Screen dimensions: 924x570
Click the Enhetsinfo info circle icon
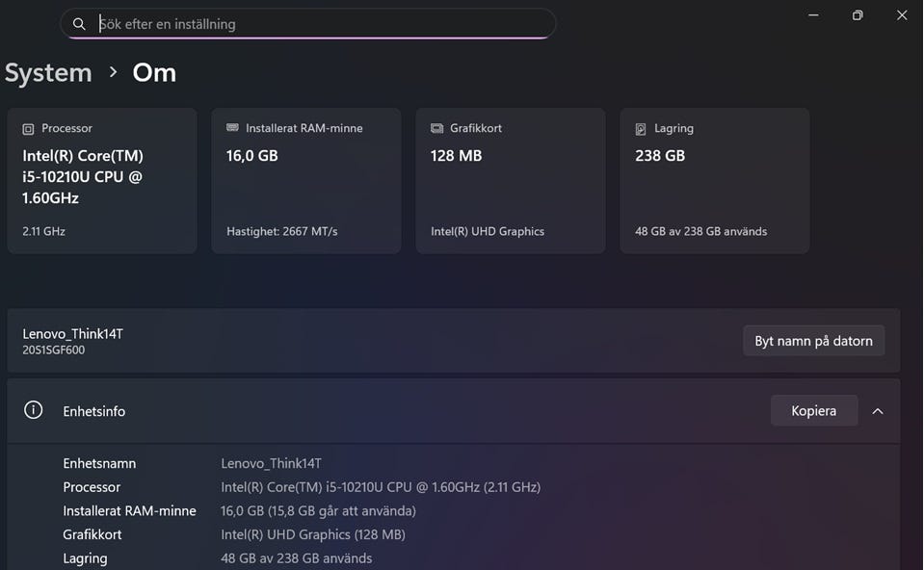pyautogui.click(x=33, y=410)
